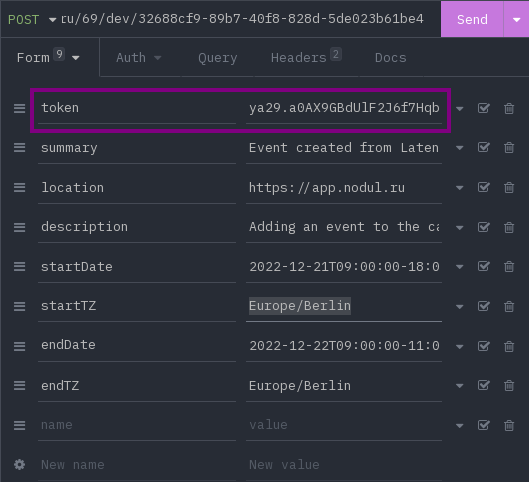Click trash icon for description row
The image size is (529, 482).
[x=509, y=227]
